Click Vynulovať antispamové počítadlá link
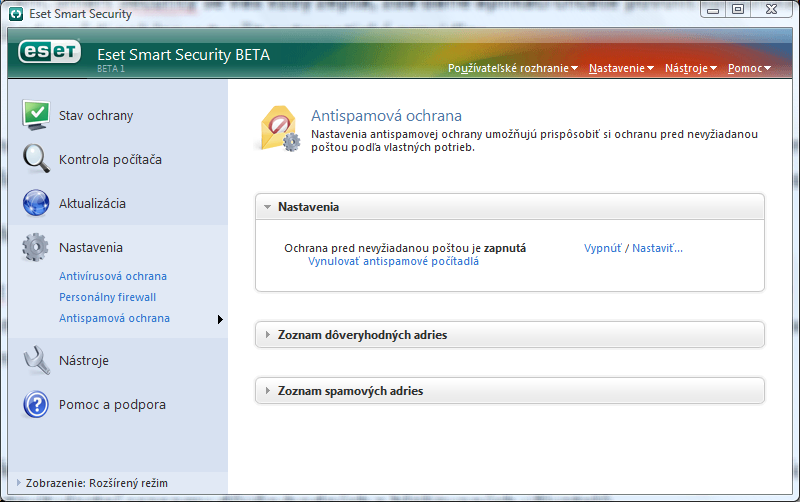The width and height of the screenshot is (800, 502). (x=393, y=261)
